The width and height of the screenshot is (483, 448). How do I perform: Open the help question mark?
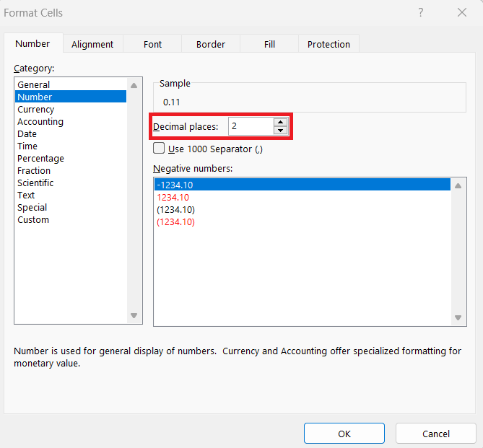(421, 12)
